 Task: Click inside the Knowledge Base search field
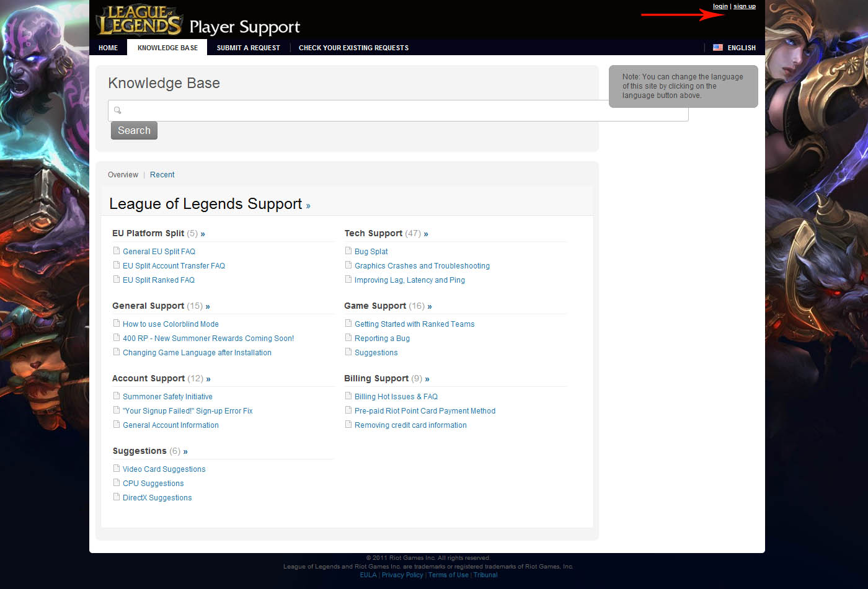pos(397,110)
